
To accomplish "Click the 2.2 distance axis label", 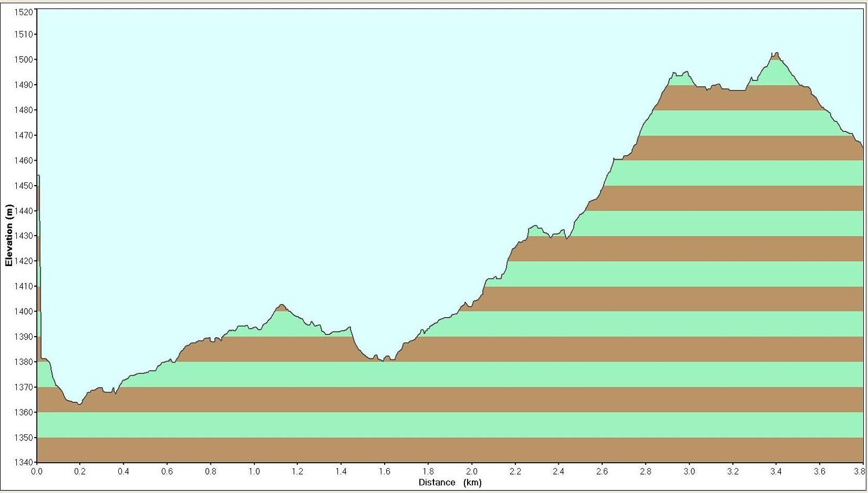I will 515,471.
